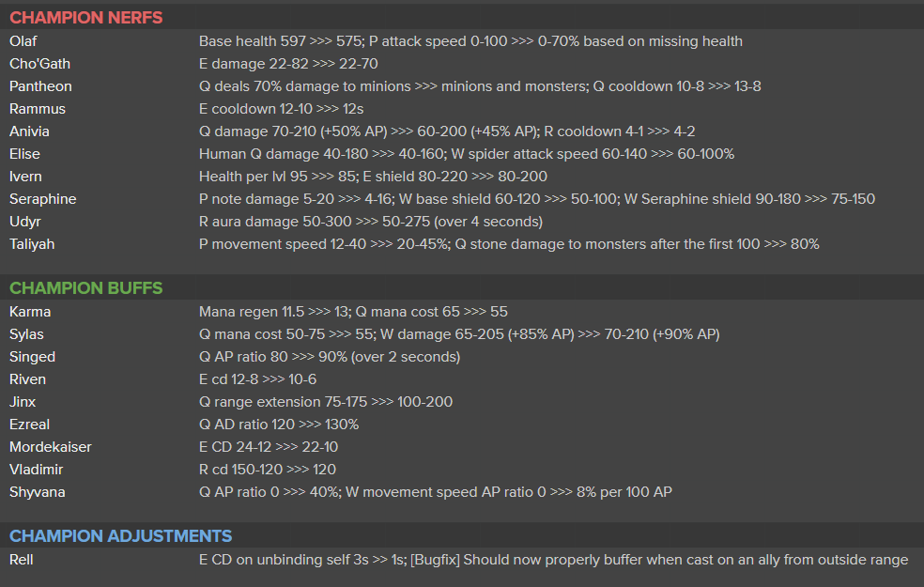
Task: Select Karma in the buffs list
Action: coord(30,312)
